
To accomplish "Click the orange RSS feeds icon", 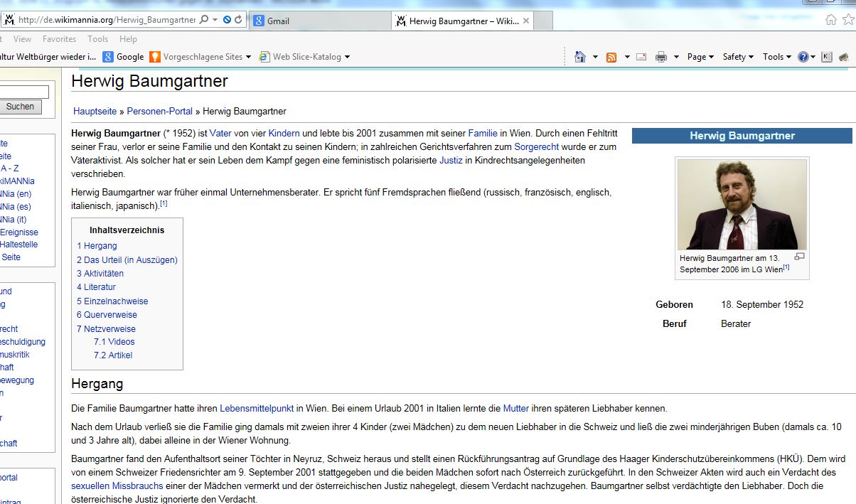I will (611, 57).
